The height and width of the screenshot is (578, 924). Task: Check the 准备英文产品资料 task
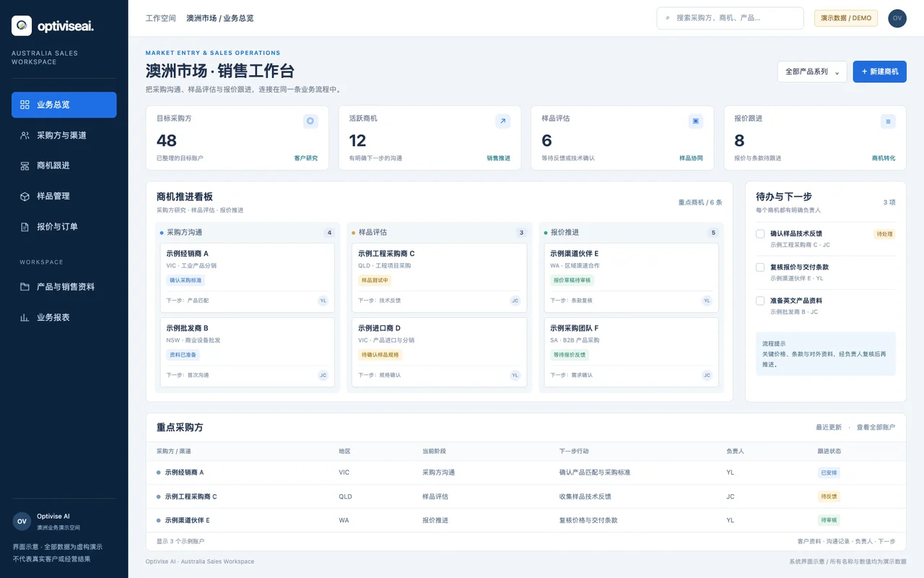coord(760,301)
